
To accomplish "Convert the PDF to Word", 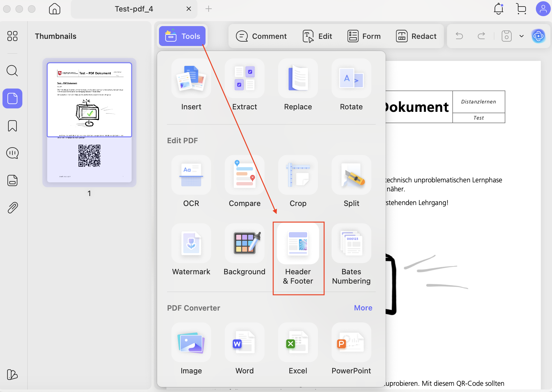I will tap(244, 350).
